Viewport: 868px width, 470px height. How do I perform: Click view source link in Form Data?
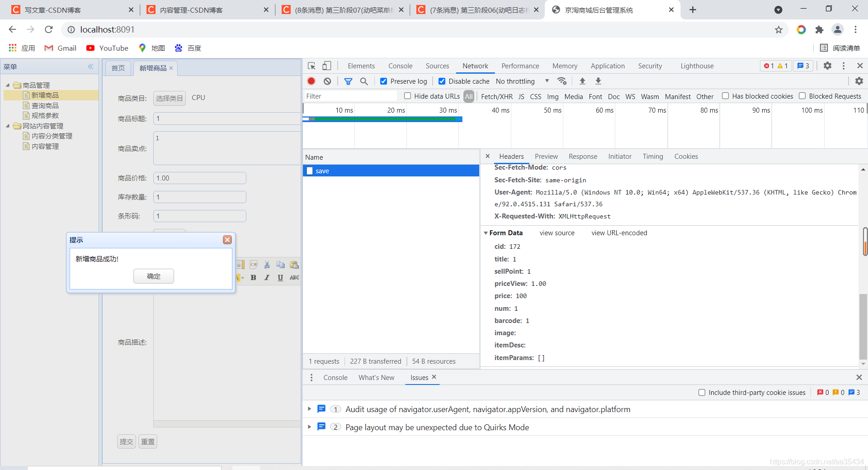557,233
